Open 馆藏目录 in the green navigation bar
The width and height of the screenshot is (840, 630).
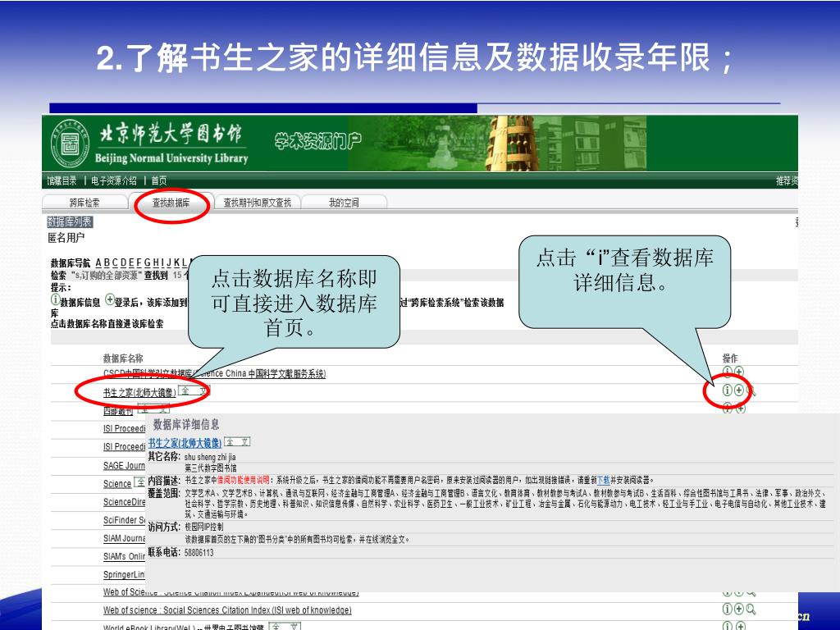click(x=62, y=181)
